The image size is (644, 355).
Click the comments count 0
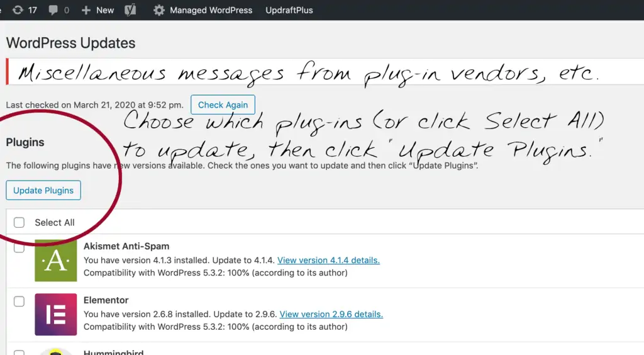(67, 10)
